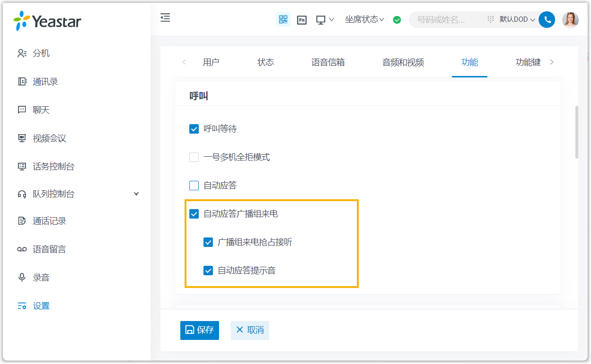Click the 号码或姓名 search field
This screenshot has width=591, height=364.
coord(446,20)
